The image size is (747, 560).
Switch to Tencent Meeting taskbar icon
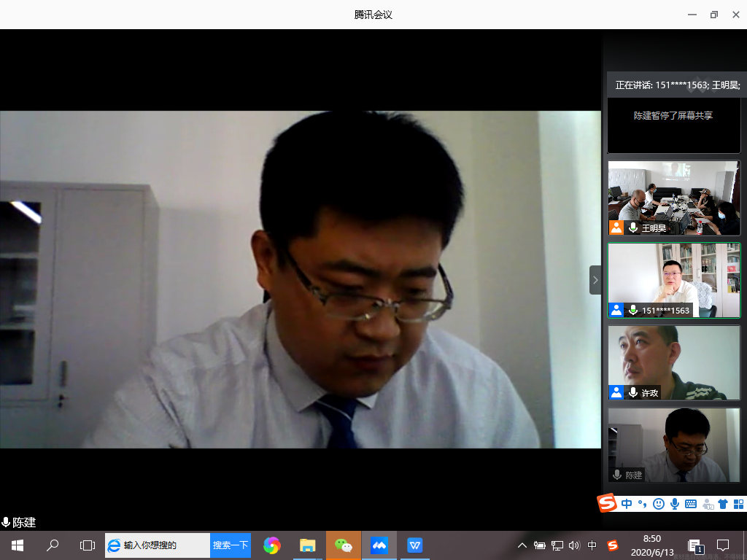click(x=379, y=545)
